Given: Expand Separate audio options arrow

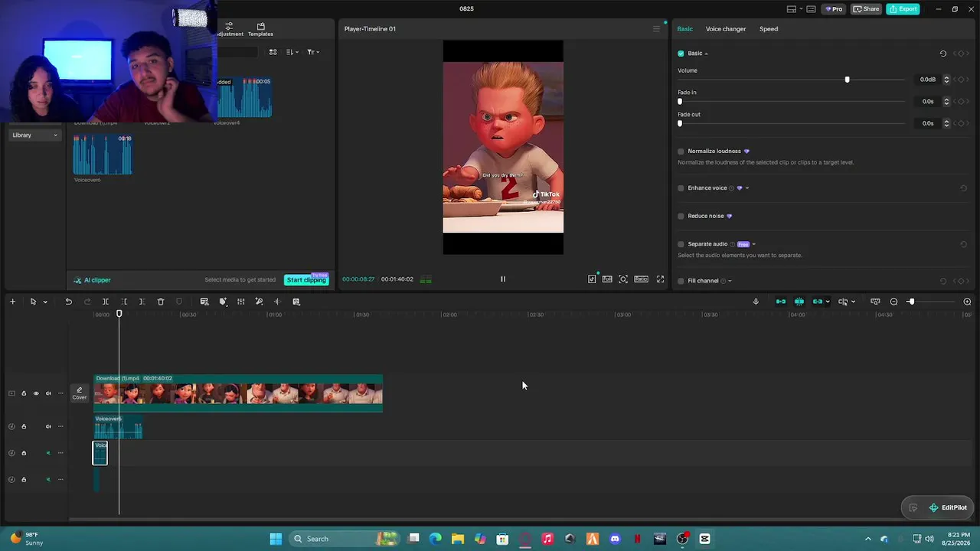Looking at the screenshot, I should coord(754,244).
